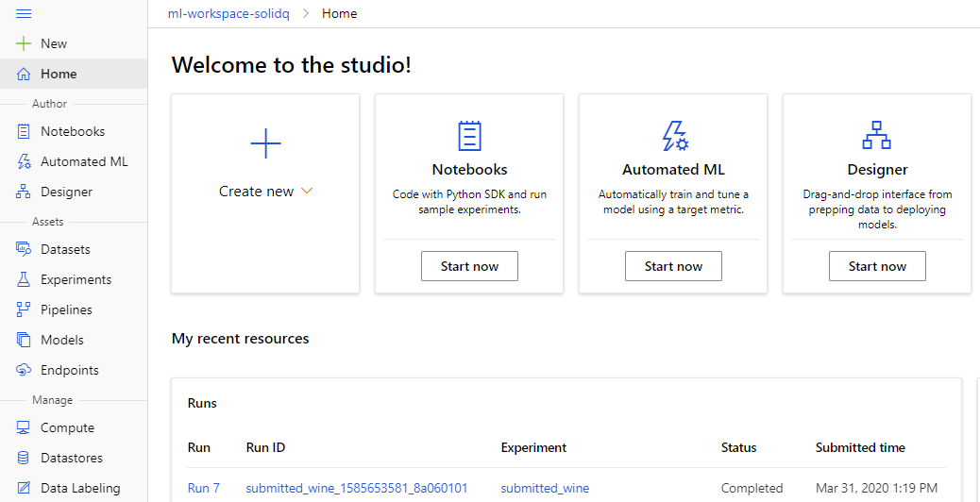Click the Notebooks card title

click(469, 170)
